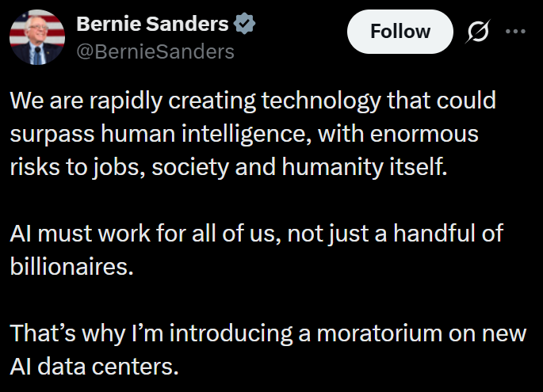Click the word "jobs" in the post
The height and width of the screenshot is (392, 543).
pos(127,167)
